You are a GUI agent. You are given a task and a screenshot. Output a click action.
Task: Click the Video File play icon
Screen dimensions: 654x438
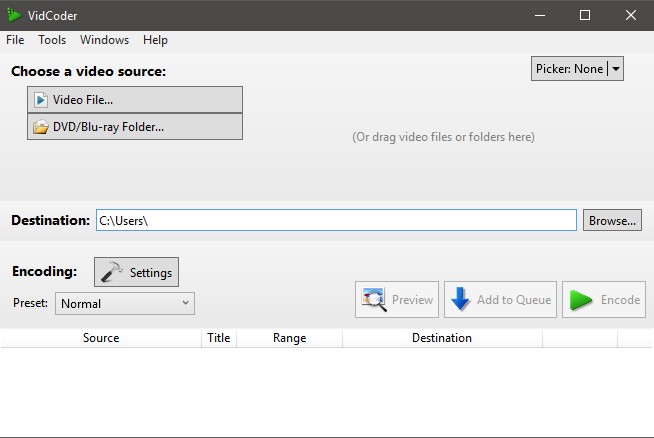40,100
